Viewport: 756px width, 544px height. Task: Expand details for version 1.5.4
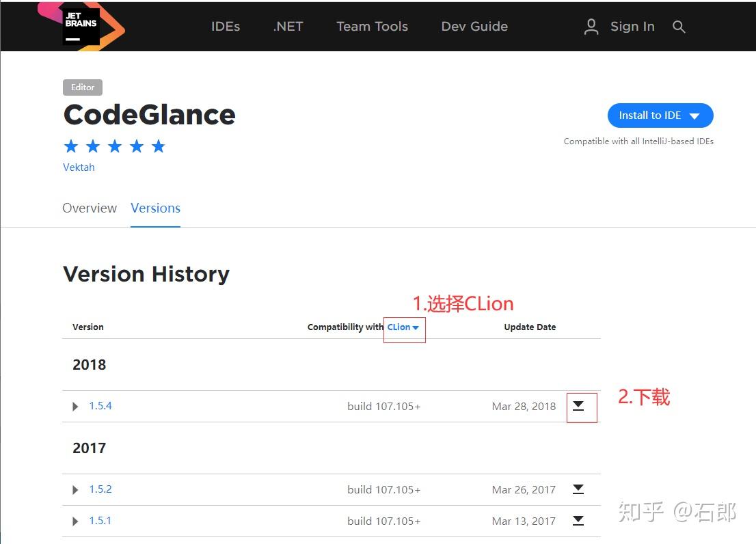tap(75, 406)
